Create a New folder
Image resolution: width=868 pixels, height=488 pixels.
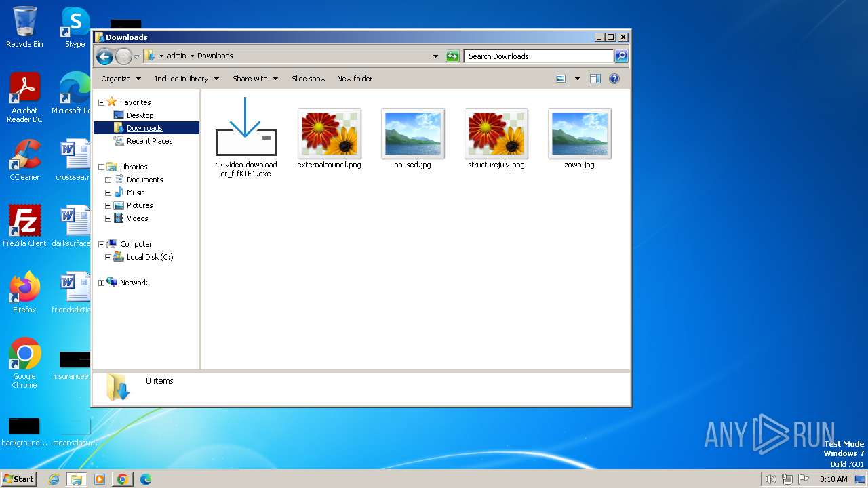click(x=355, y=79)
